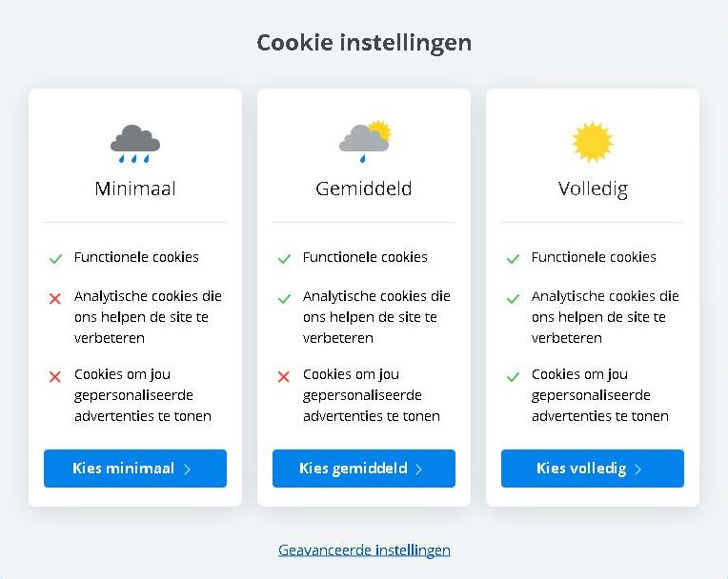Click the green checkmark beside gepersonaliseerde advertenties in Volledig
Screen dimensions: 728x579
pyautogui.click(x=513, y=376)
